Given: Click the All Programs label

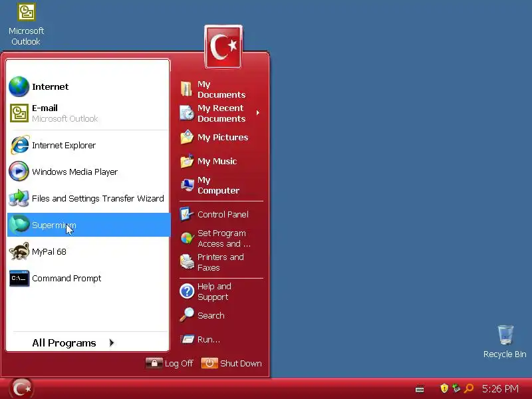Looking at the screenshot, I should pos(64,343).
